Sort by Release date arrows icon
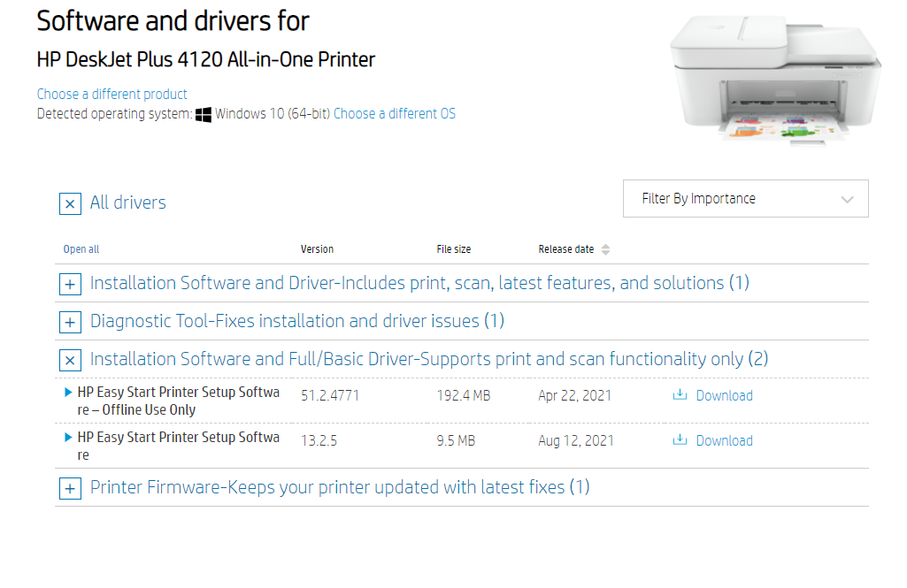Viewport: 907px width, 588px height. pos(605,249)
